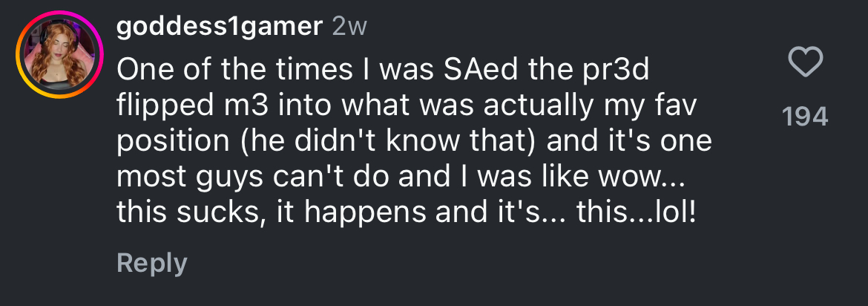The height and width of the screenshot is (306, 868).
Task: Open goddess1gamer's profile picture
Action: coord(59,55)
